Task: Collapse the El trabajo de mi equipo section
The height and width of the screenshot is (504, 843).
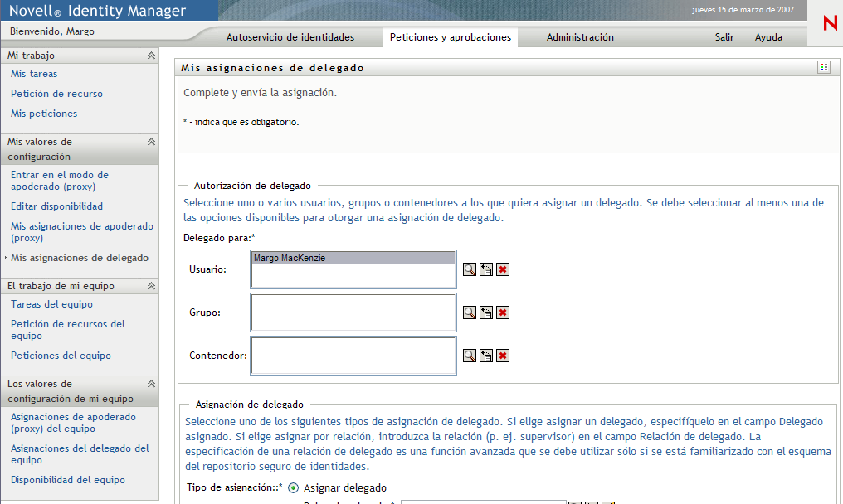Action: coord(152,285)
